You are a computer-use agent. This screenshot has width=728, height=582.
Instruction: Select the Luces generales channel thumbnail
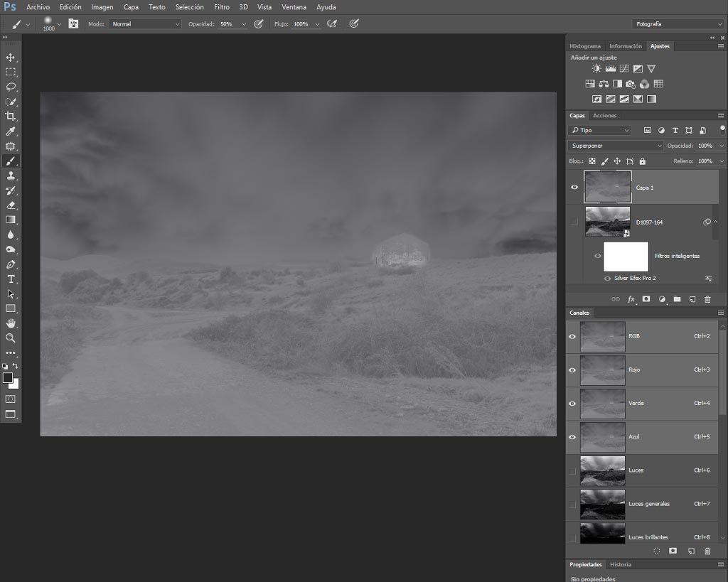pyautogui.click(x=602, y=504)
